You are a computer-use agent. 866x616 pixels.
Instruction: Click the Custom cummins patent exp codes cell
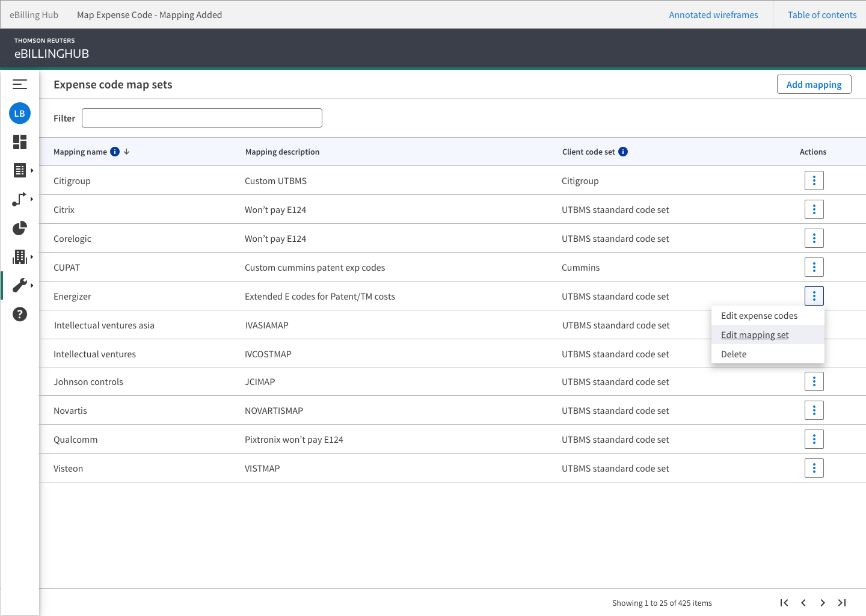pos(315,267)
